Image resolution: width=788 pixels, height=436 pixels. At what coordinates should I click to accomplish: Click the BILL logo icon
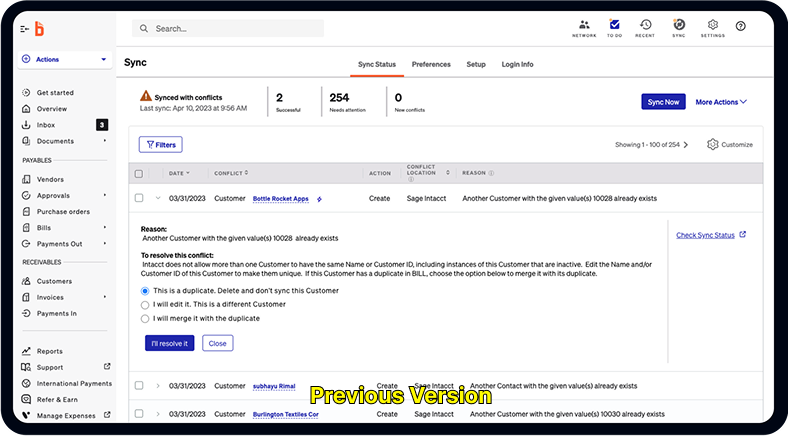click(39, 29)
